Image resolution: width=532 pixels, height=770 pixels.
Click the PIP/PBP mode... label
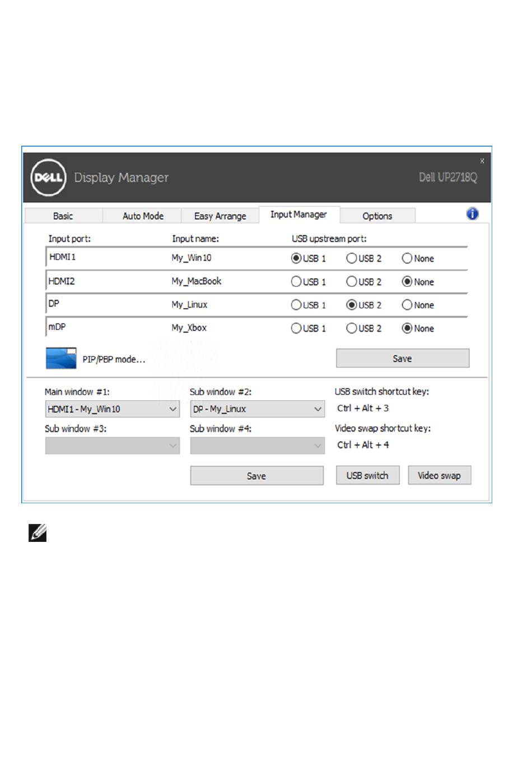114,359
